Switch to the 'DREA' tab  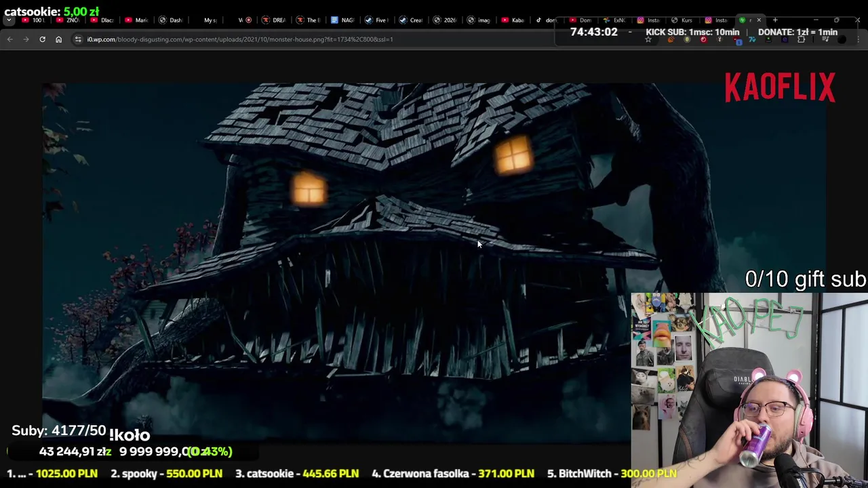[274, 20]
